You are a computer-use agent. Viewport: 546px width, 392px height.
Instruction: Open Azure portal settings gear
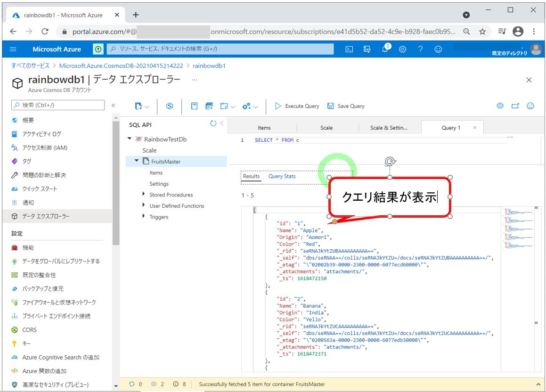coord(402,49)
